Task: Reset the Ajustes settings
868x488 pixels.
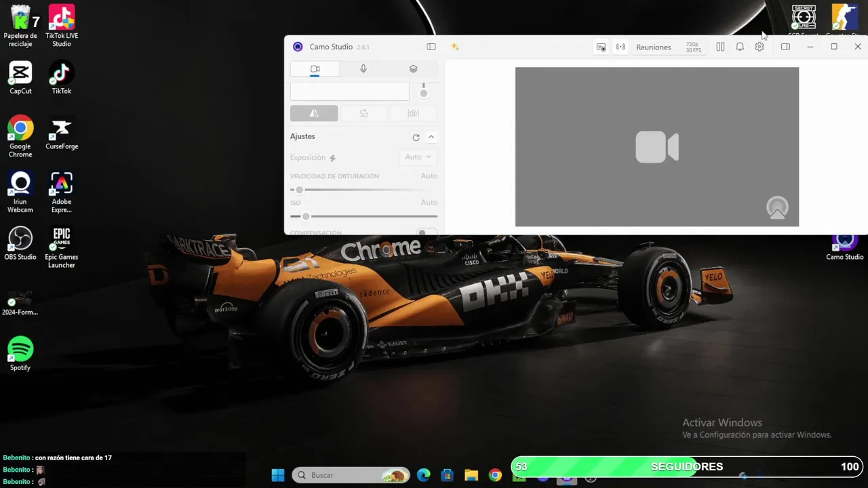Action: tap(416, 137)
